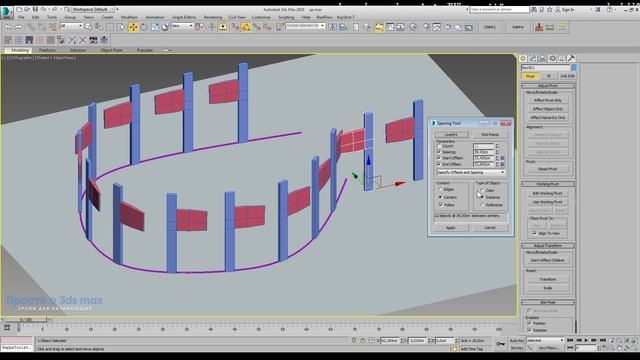Viewport: 640px width, 360px height.
Task: Click the red figure icon in the top toolbar
Action: point(539,27)
